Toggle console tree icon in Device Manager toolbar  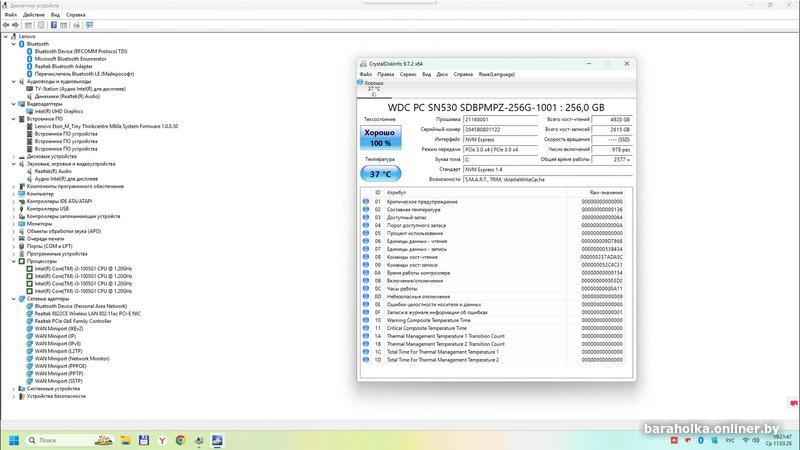29,25
